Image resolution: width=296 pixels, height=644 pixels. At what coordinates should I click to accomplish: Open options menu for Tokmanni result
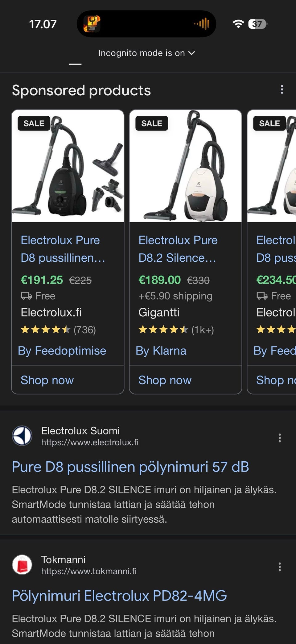[279, 567]
